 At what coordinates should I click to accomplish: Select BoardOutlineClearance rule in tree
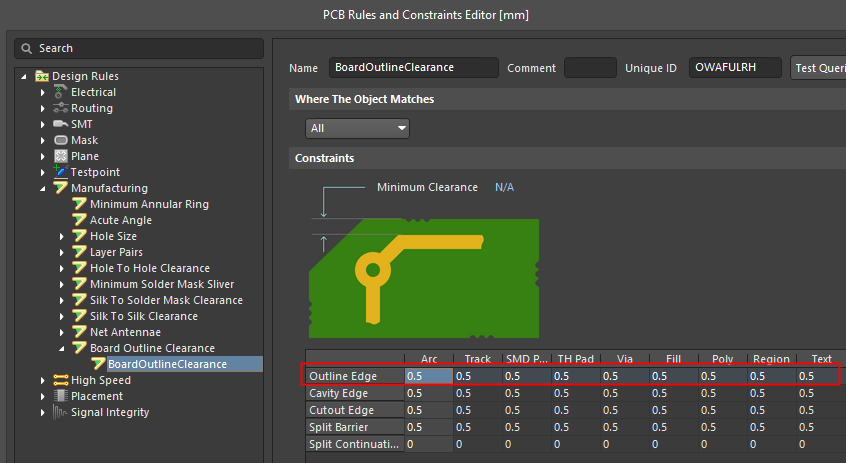point(167,364)
